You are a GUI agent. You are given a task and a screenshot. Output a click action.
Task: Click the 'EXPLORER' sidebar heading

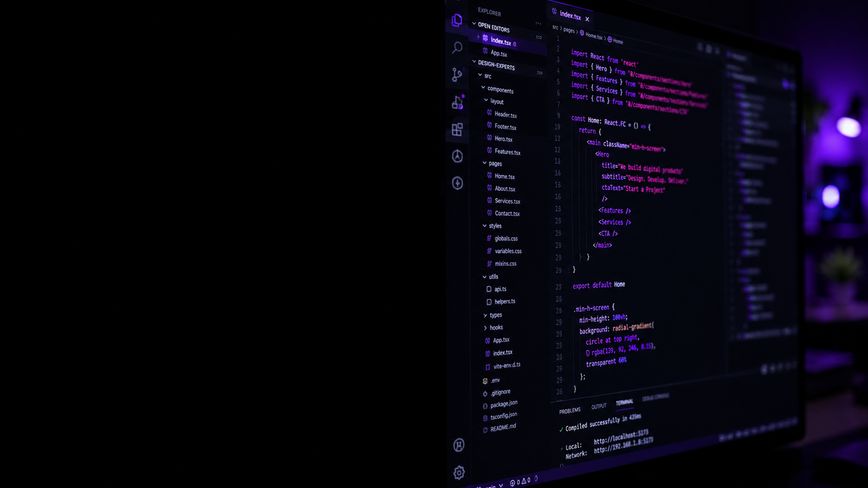pos(489,12)
